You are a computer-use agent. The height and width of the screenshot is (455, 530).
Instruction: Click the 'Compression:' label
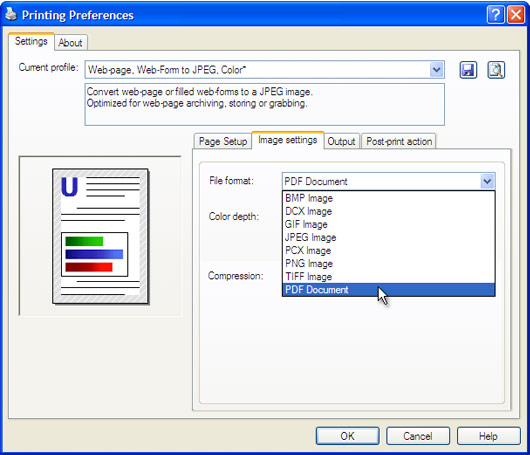tap(236, 276)
